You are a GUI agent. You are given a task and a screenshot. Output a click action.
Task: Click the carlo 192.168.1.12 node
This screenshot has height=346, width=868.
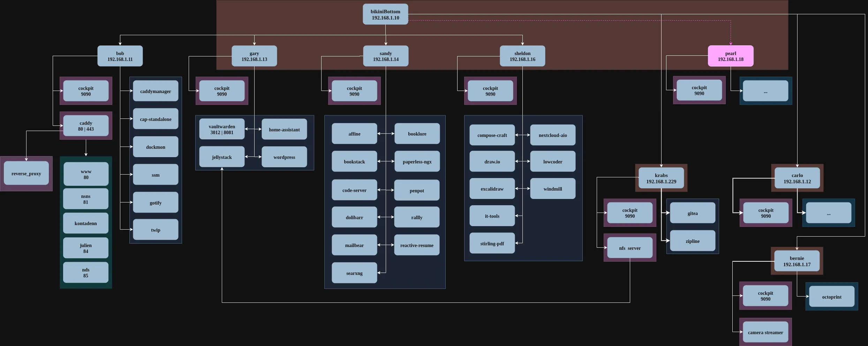[x=797, y=178]
